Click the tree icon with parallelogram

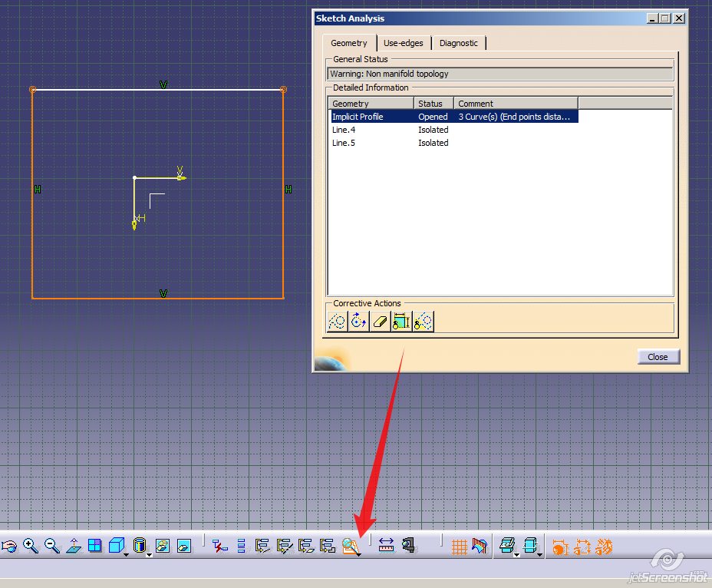click(306, 546)
